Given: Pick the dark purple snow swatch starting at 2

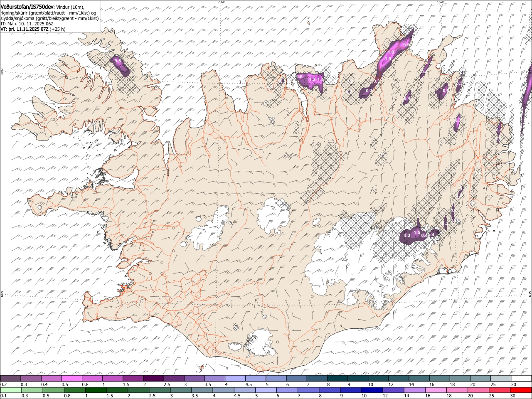Looking at the screenshot, I should 153,379.
